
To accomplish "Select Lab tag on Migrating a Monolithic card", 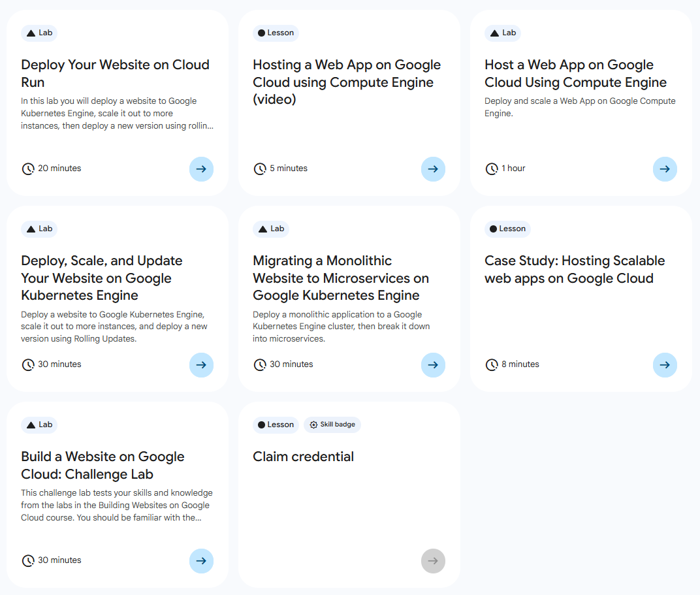I will pos(271,229).
